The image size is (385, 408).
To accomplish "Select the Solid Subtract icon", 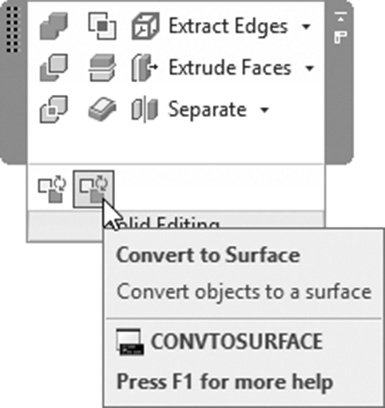I will coord(54,68).
